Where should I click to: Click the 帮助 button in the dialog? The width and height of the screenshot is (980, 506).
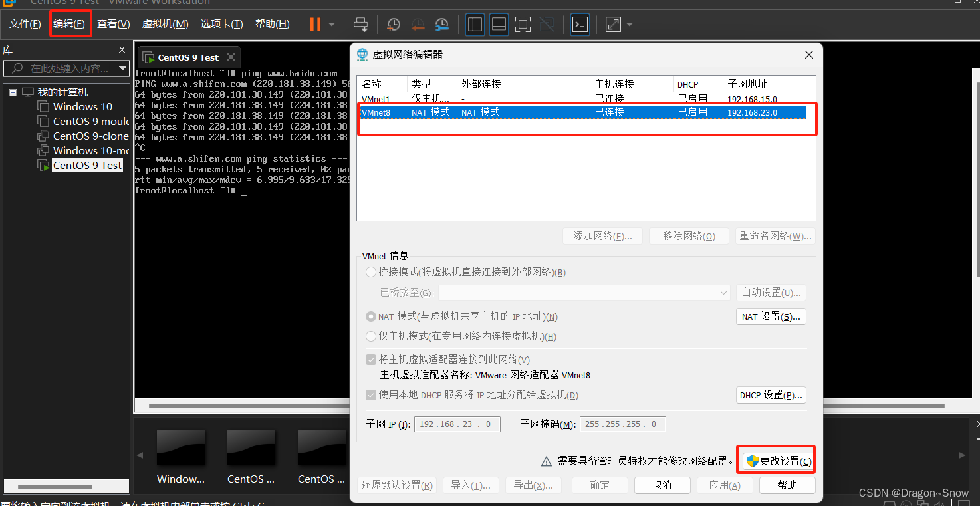(787, 485)
